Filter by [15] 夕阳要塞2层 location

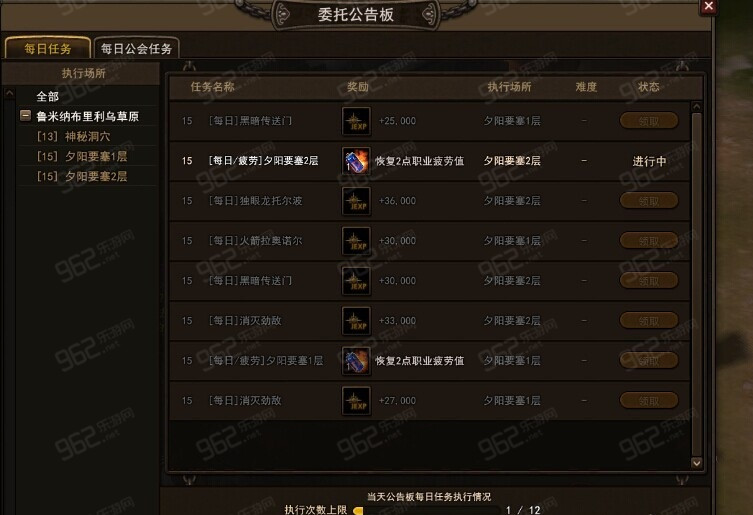coord(82,176)
